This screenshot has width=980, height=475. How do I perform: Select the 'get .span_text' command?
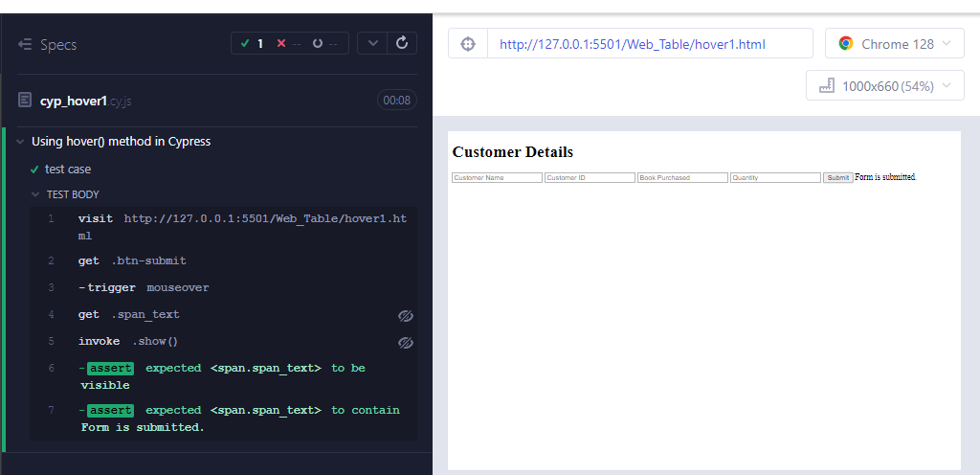223,315
